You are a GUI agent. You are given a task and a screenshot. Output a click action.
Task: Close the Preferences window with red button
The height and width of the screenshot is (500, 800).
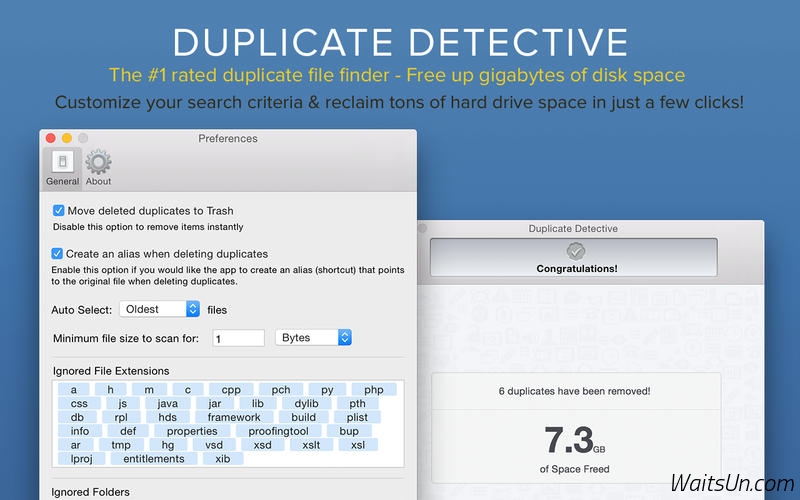[x=51, y=138]
